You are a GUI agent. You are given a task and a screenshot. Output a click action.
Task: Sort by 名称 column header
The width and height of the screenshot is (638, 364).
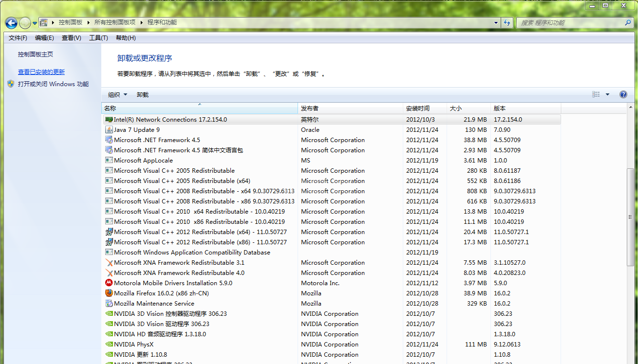pos(200,108)
